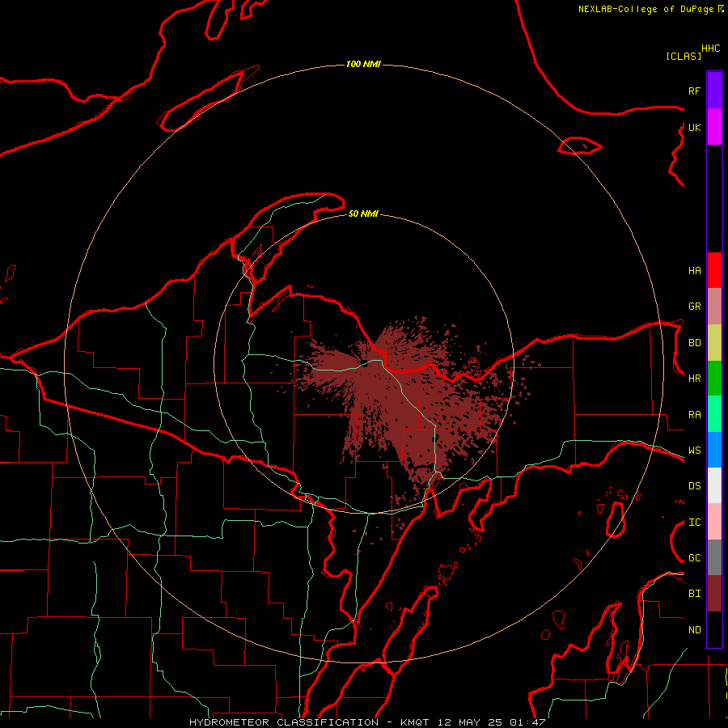Click the magenta UK color swatch
Viewport: 728px width, 728px height.
(x=714, y=127)
